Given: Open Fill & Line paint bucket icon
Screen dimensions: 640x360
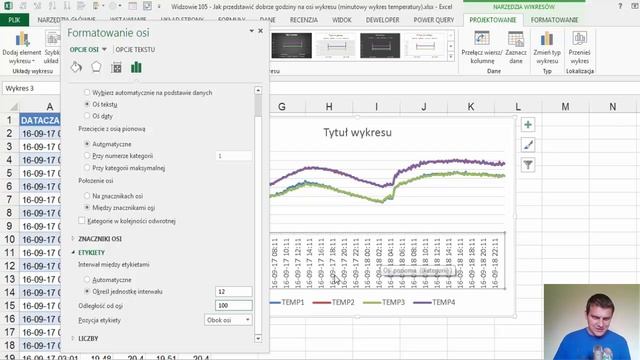Looking at the screenshot, I should click(76, 67).
